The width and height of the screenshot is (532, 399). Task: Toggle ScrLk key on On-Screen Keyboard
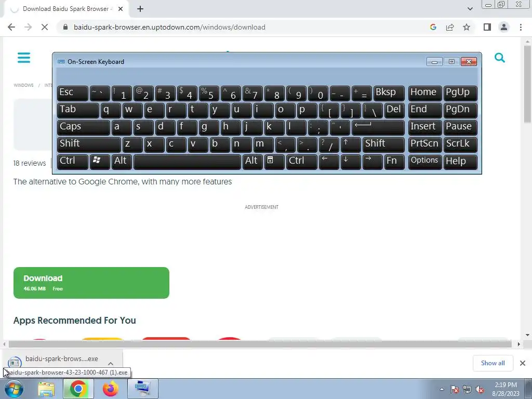(x=460, y=144)
